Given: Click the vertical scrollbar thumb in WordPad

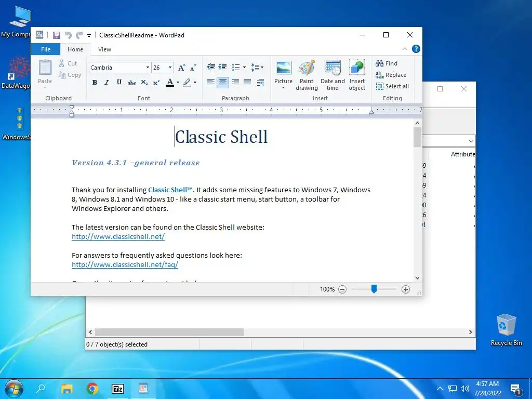Looking at the screenshot, I should tap(417, 137).
